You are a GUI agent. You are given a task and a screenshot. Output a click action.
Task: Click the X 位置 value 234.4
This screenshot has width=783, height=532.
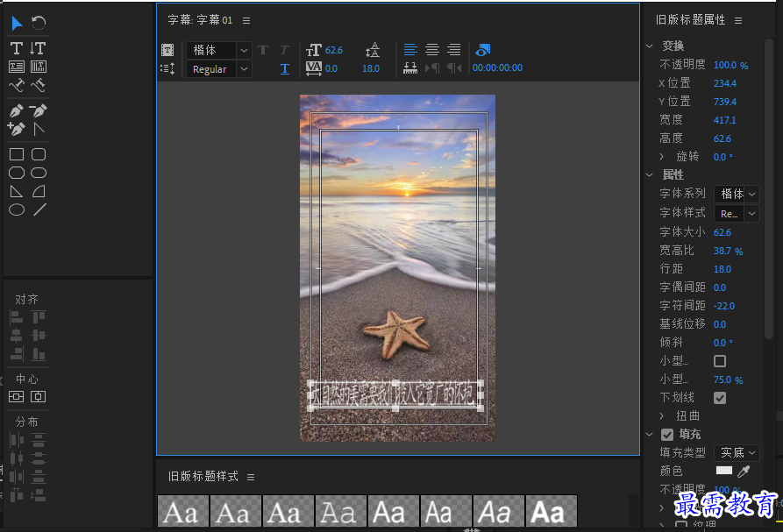click(x=725, y=83)
